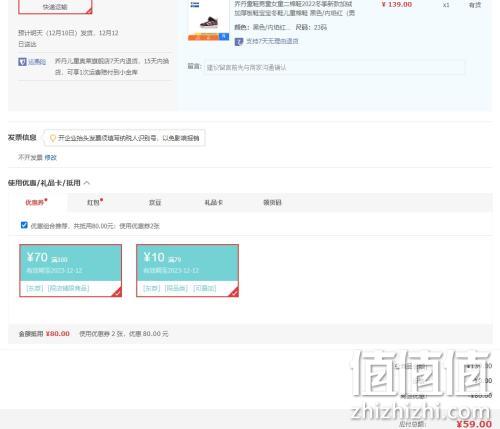Collapse the 使用优惠/礼品卡/抵用 section chevron
Image resolution: width=500 pixels, height=429 pixels.
click(x=87, y=183)
